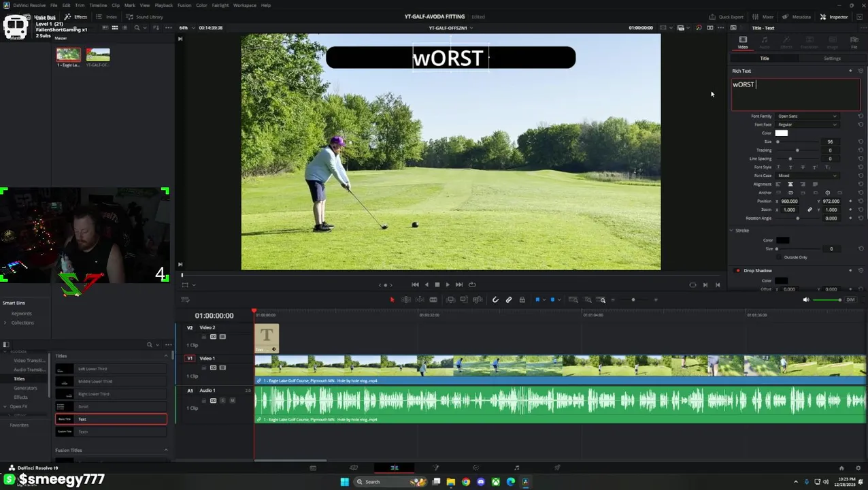
Task: Open the Font Face dropdown
Action: pyautogui.click(x=807, y=125)
